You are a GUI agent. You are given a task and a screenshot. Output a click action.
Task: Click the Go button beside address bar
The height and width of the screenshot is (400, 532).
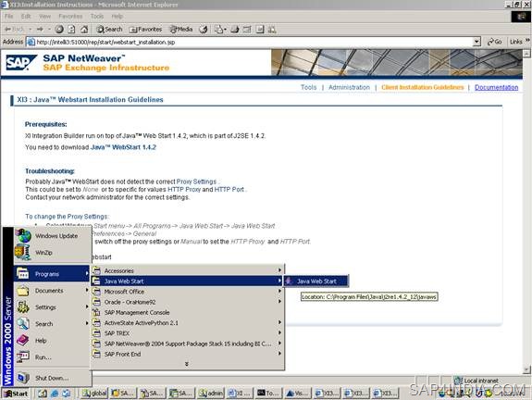tap(494, 42)
